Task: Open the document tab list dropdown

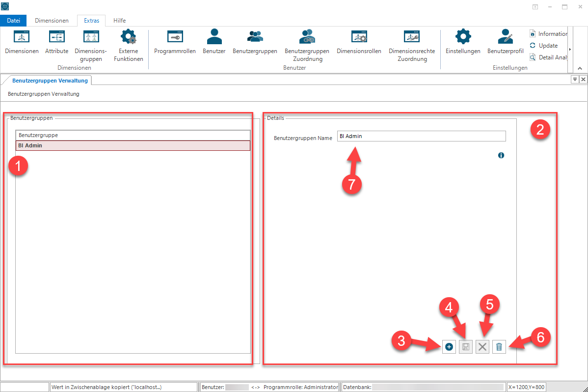Action: tap(574, 79)
